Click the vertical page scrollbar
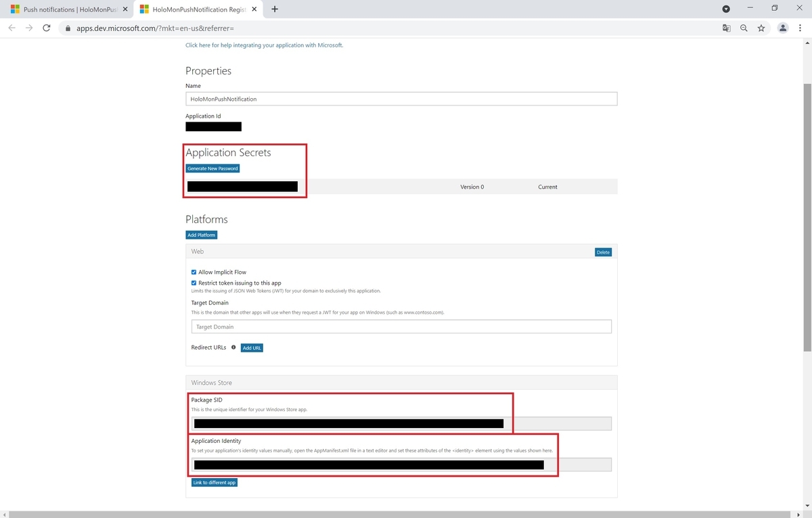This screenshot has height=518, width=812. (x=807, y=216)
